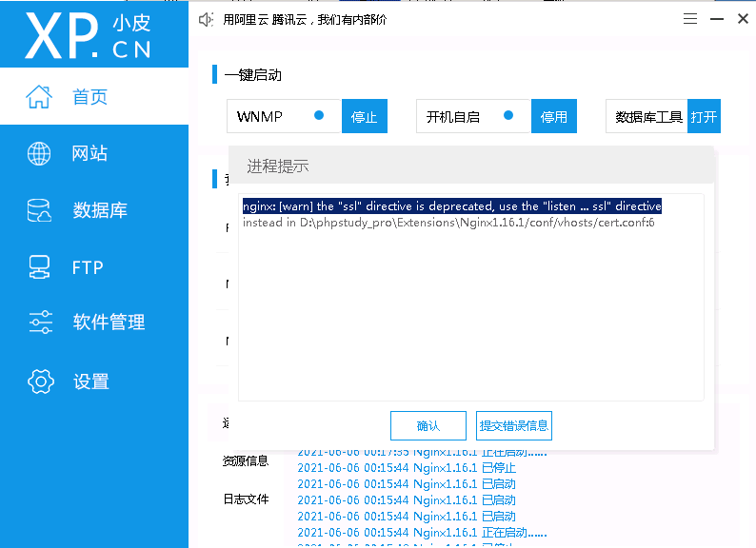Switch to 软件管理 section
The height and width of the screenshot is (548, 756).
[109, 322]
